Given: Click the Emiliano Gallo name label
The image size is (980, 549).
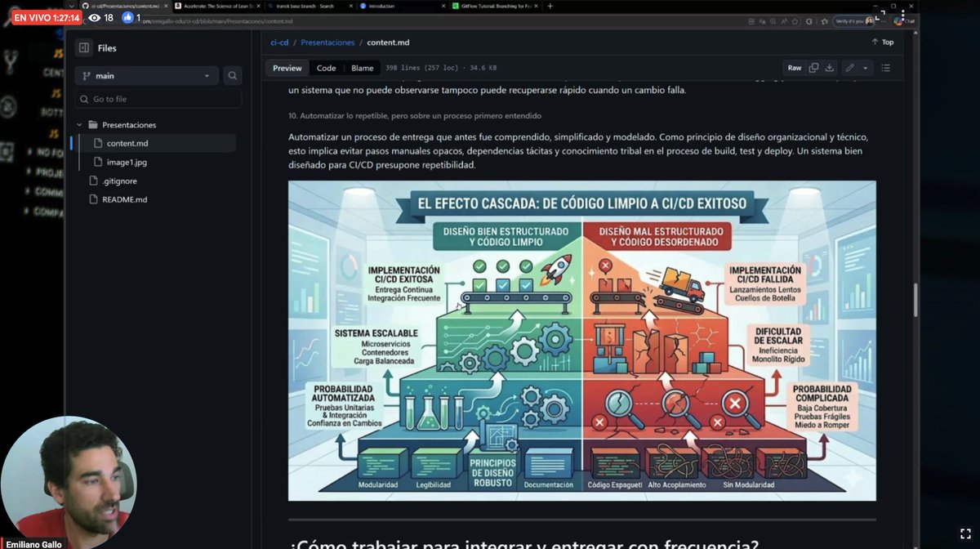Looking at the screenshot, I should coord(33,544).
